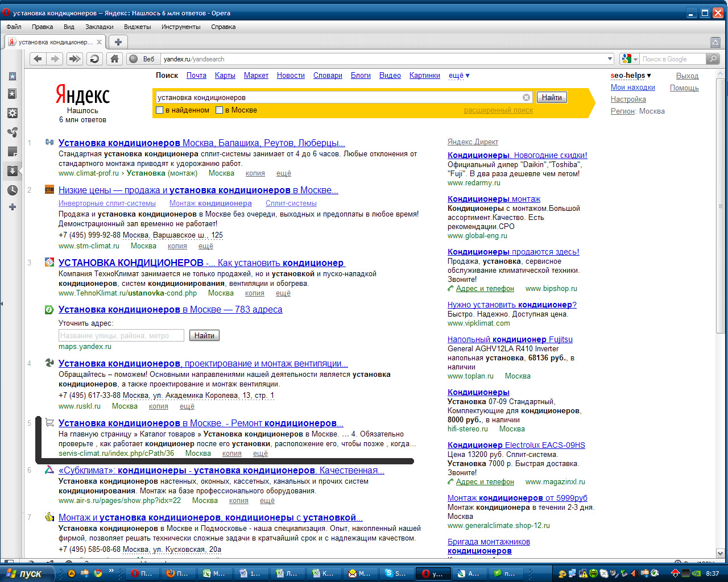Open the closed tabs trash icon

(x=715, y=42)
